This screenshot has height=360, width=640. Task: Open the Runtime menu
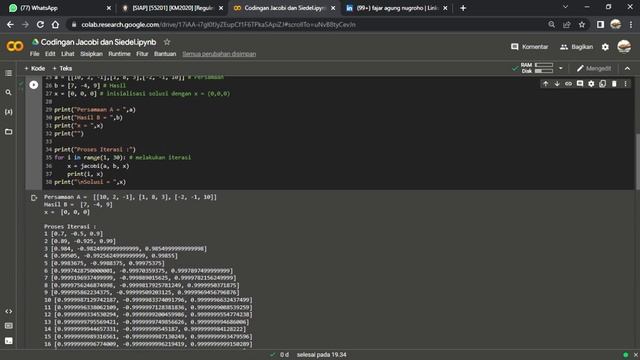(119, 54)
